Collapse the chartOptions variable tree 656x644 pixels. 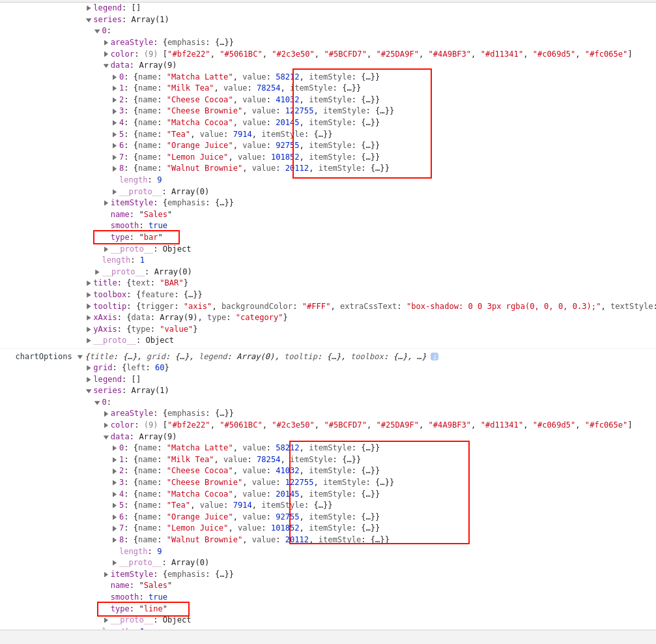tap(80, 357)
